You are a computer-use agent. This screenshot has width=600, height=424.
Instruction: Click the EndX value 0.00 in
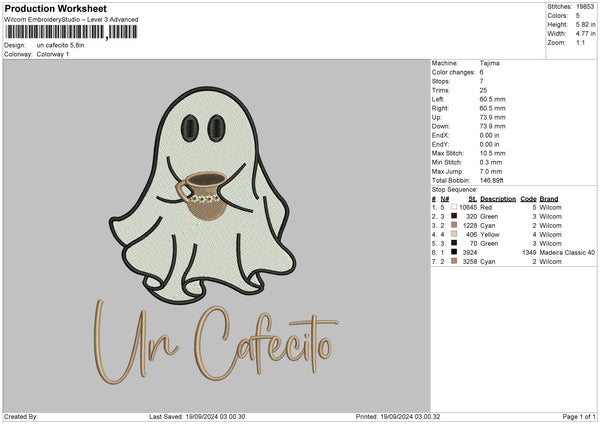489,135
